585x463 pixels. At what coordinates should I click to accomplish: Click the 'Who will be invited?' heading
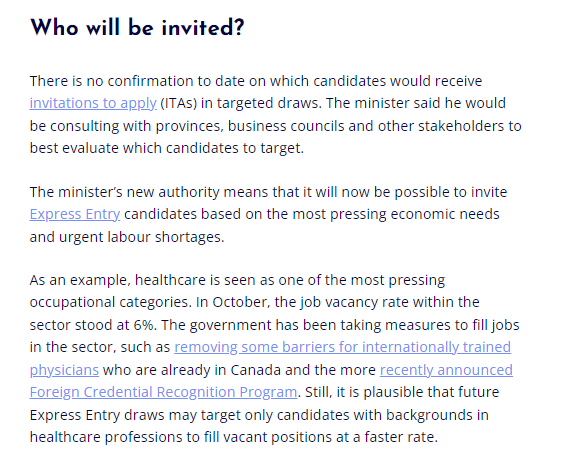coord(137,28)
